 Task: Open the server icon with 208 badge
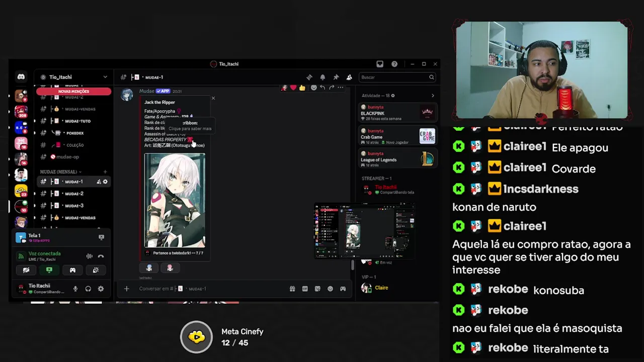point(21,111)
